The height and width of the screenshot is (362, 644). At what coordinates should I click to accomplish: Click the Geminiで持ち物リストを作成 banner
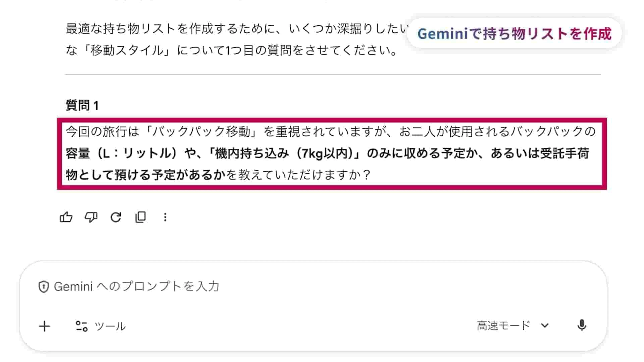[514, 34]
